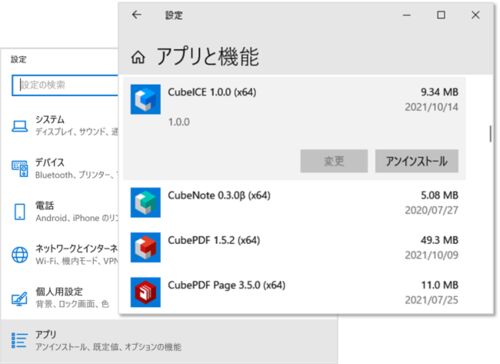Open the ネットワークとインターネット category

60,255
